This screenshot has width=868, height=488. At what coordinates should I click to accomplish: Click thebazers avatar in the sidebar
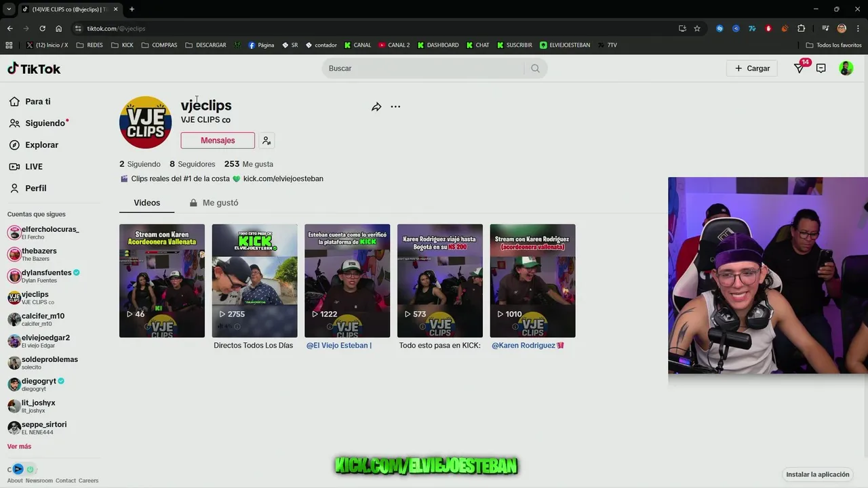(14, 254)
